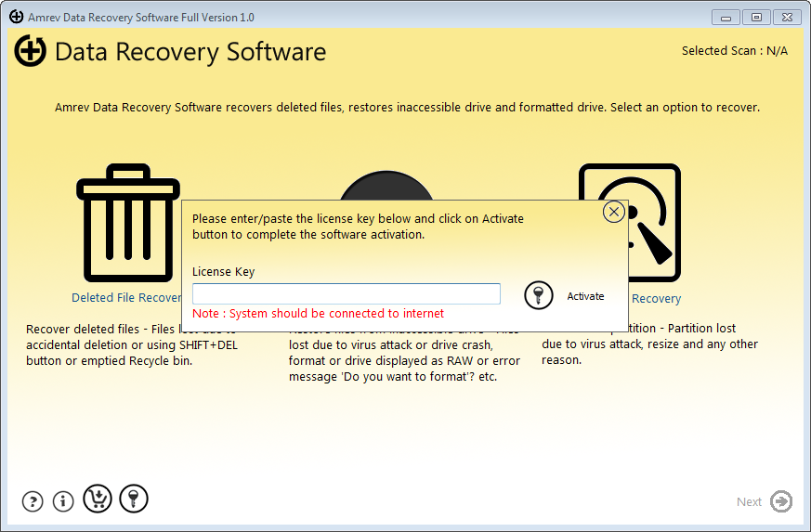
Task: Click the bottom key activation icon
Action: (134, 499)
